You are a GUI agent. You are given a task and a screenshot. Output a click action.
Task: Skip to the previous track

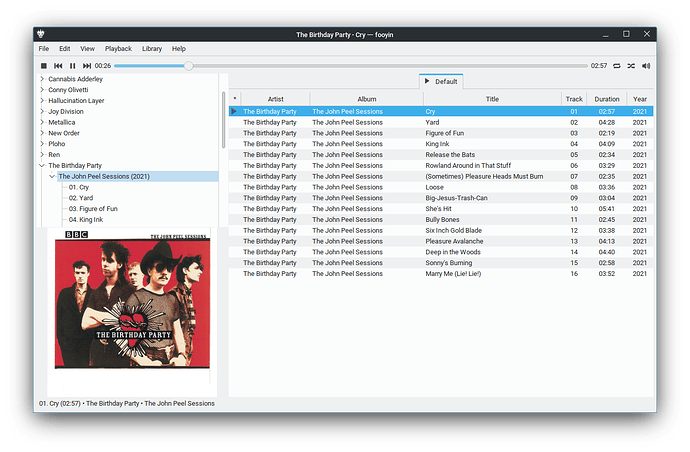[58, 66]
